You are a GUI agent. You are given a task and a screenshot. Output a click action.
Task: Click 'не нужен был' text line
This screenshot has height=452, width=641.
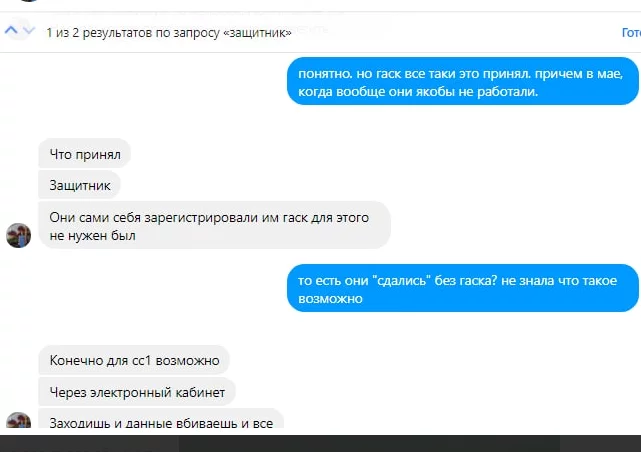coord(92,236)
